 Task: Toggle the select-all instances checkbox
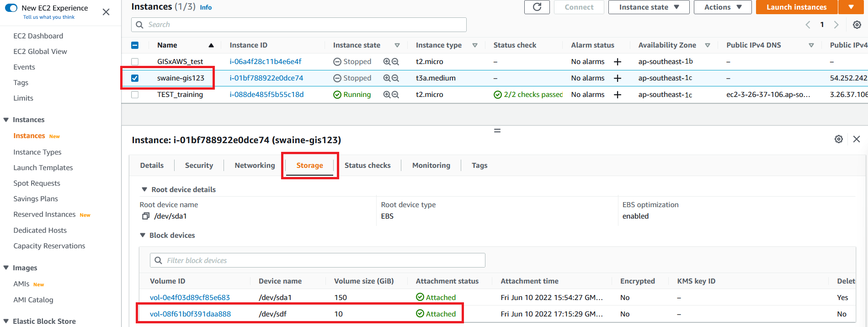[x=135, y=45]
